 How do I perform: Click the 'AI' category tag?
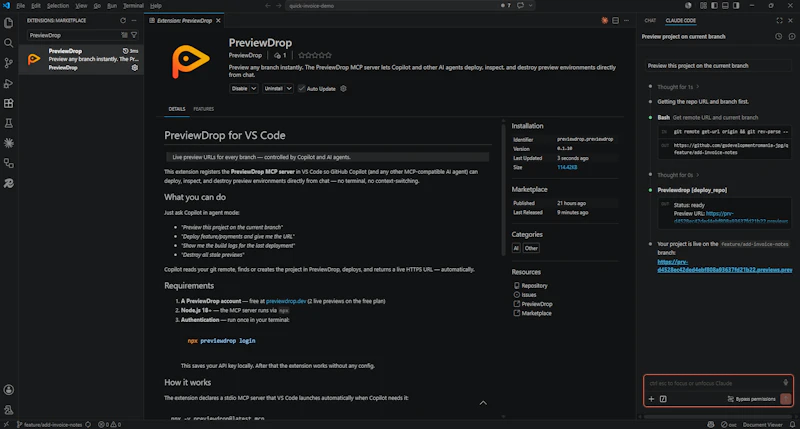[x=516, y=248]
